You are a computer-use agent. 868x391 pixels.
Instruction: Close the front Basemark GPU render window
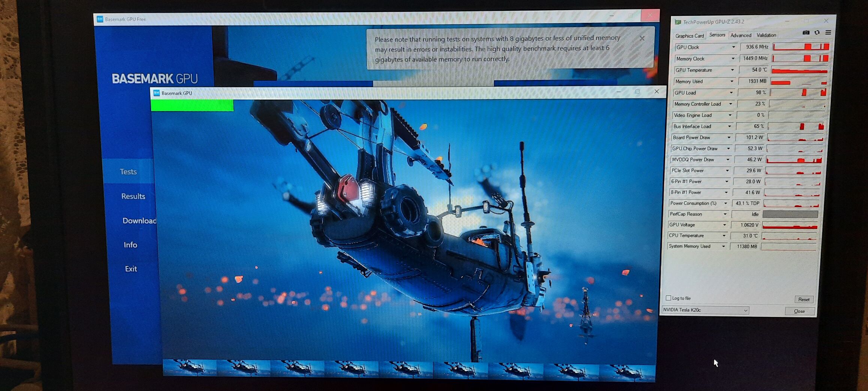point(657,92)
